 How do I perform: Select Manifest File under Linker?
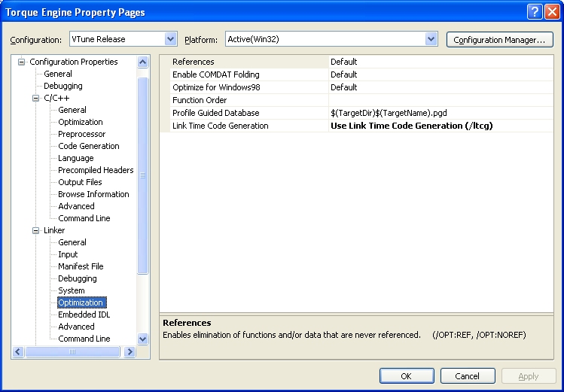(81, 266)
